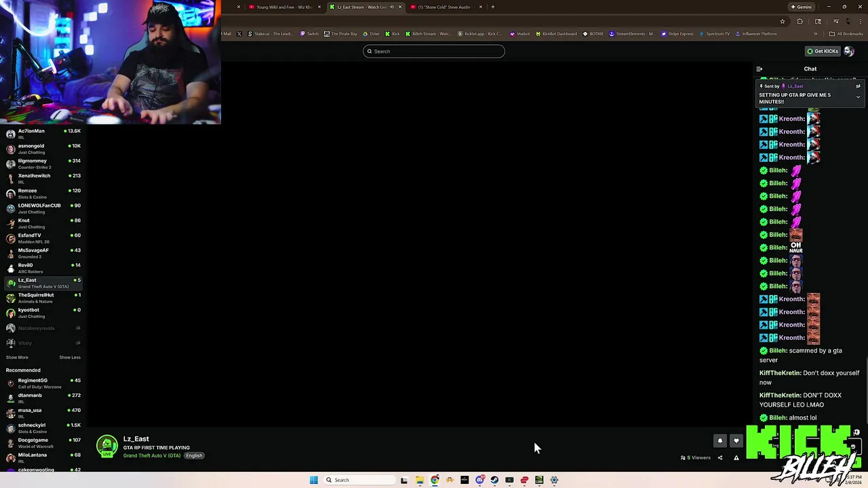Open the All Bookmarks folder
This screenshot has height=488, width=868.
(846, 34)
